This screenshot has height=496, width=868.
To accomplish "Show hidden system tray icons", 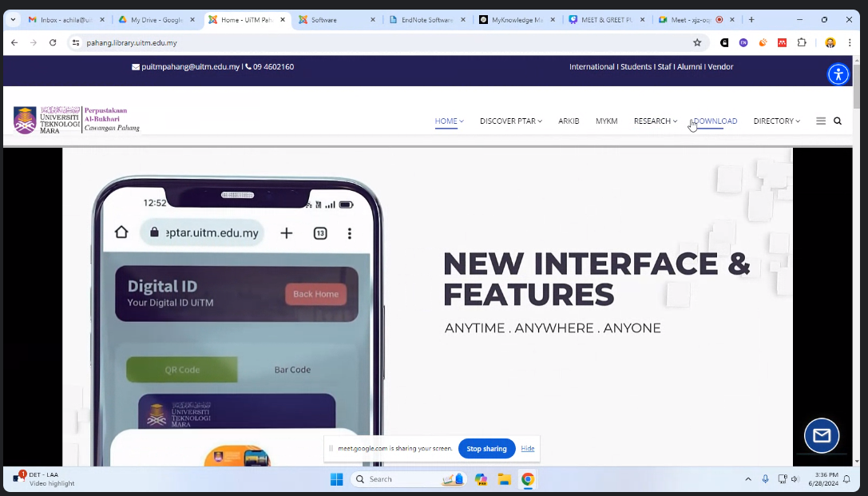I will click(748, 479).
